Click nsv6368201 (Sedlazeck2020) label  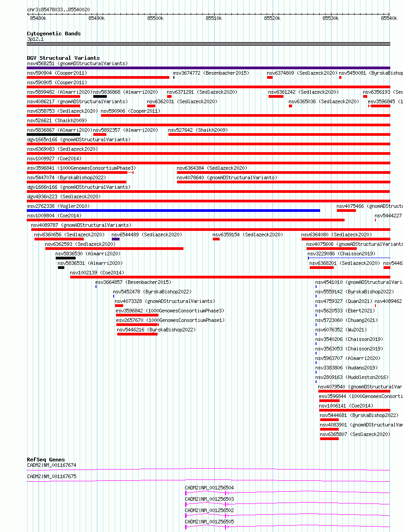pos(345,263)
